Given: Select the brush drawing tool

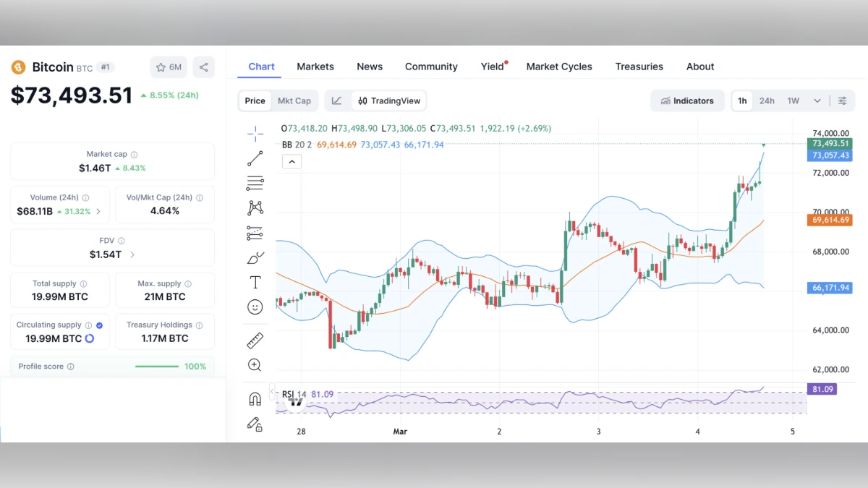Looking at the screenshot, I should tap(255, 257).
